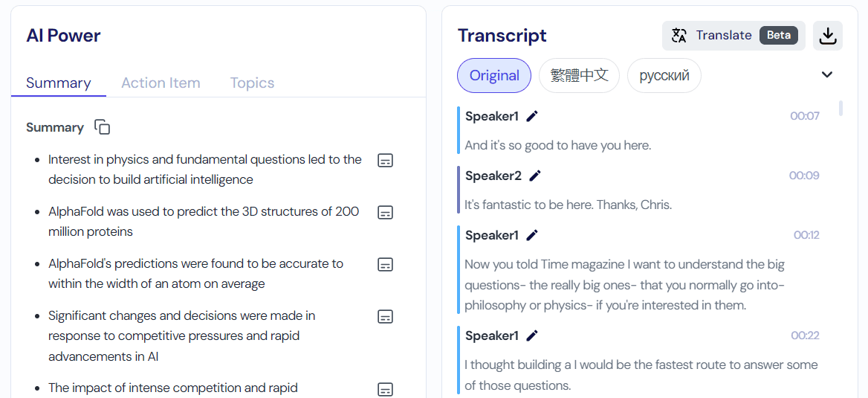Select the Original language pill

coord(494,75)
